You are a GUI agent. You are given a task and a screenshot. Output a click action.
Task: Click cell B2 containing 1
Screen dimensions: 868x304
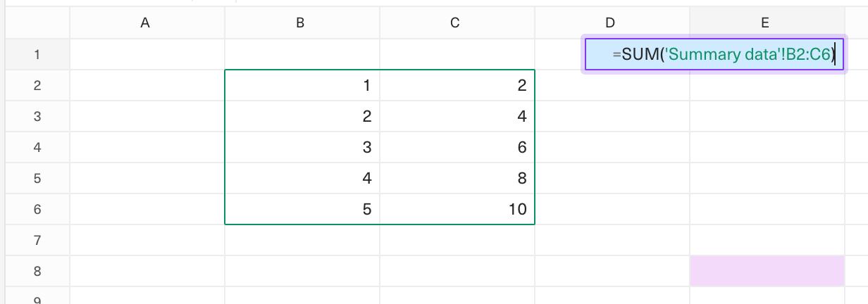point(302,85)
